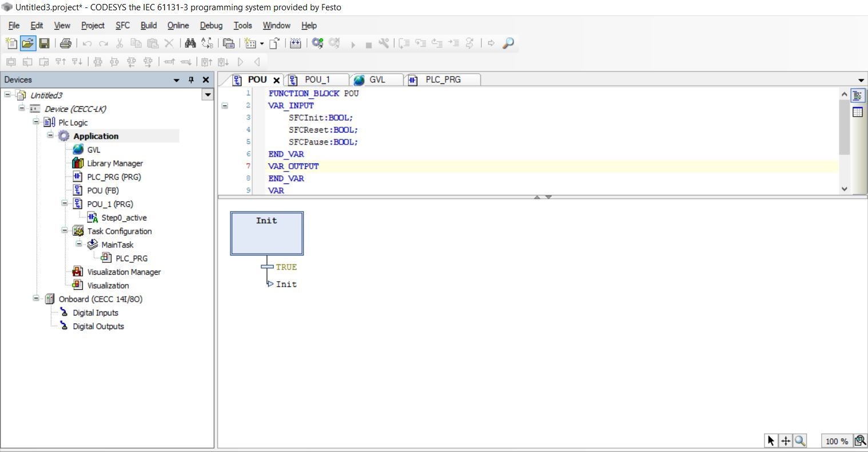Switch to the GVL editor tab
The height and width of the screenshot is (452, 868).
(377, 80)
